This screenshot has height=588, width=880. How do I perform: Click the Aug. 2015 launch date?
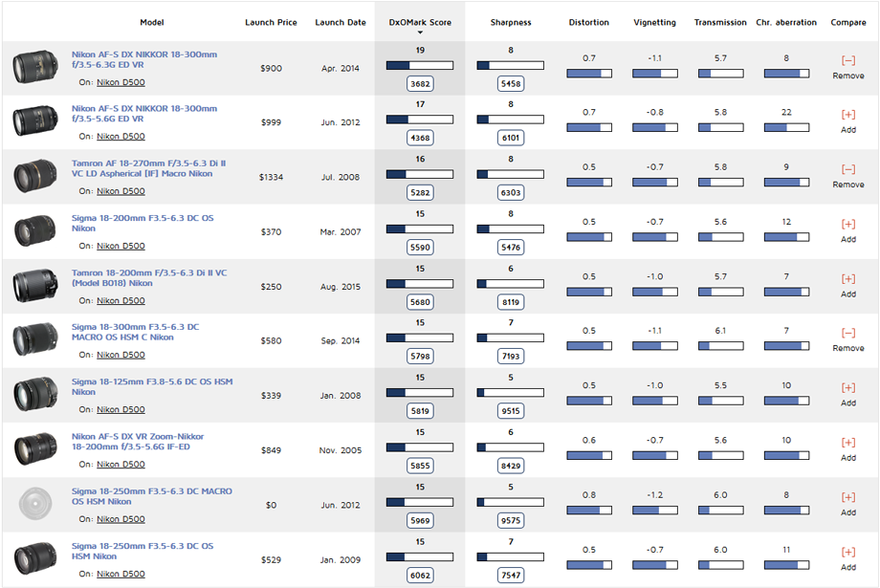pos(341,286)
